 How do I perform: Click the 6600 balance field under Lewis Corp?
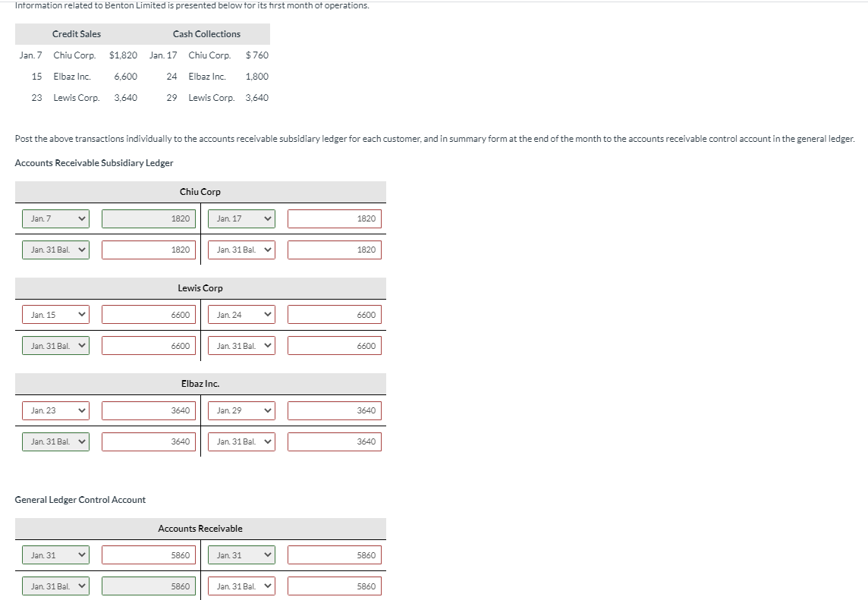(148, 345)
